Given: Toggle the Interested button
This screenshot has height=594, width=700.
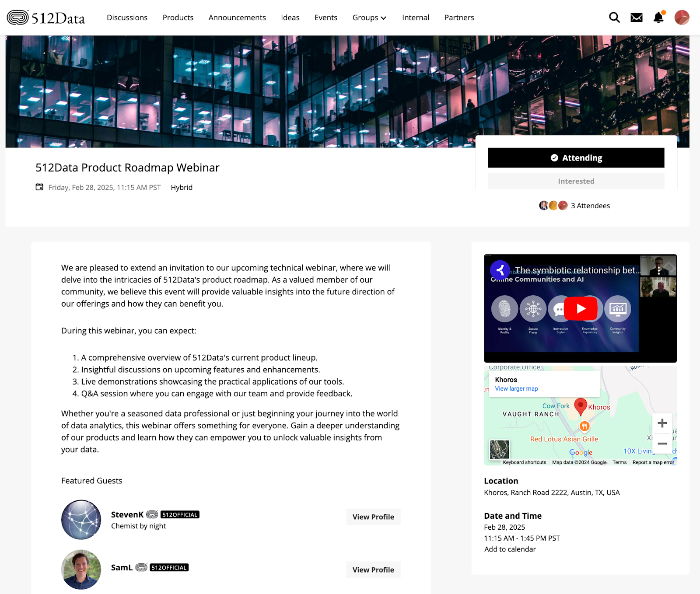Looking at the screenshot, I should click(576, 181).
